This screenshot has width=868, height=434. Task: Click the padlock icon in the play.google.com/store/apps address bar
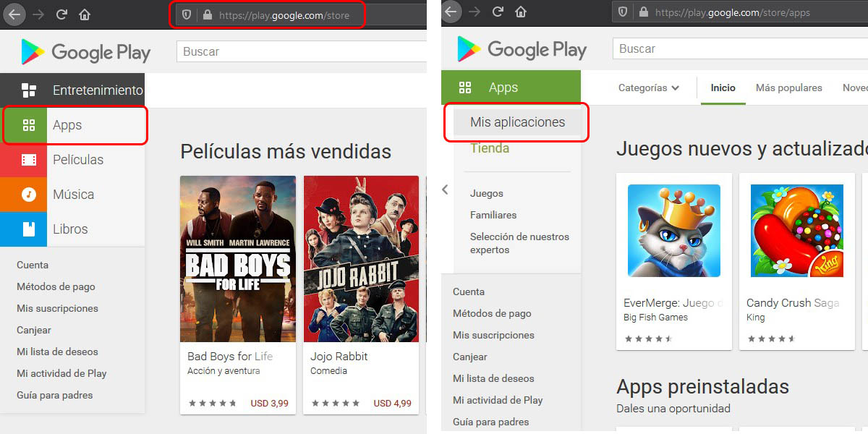(x=644, y=12)
